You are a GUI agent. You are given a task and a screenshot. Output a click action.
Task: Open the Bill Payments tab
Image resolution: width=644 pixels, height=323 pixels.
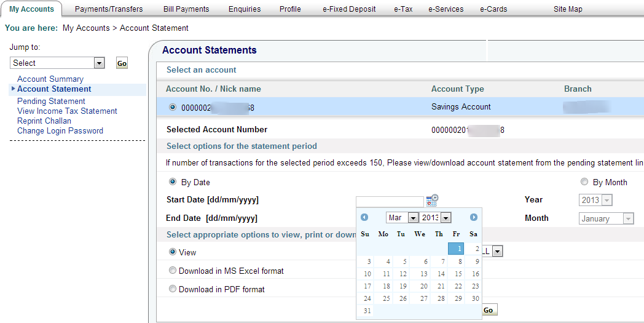[186, 9]
